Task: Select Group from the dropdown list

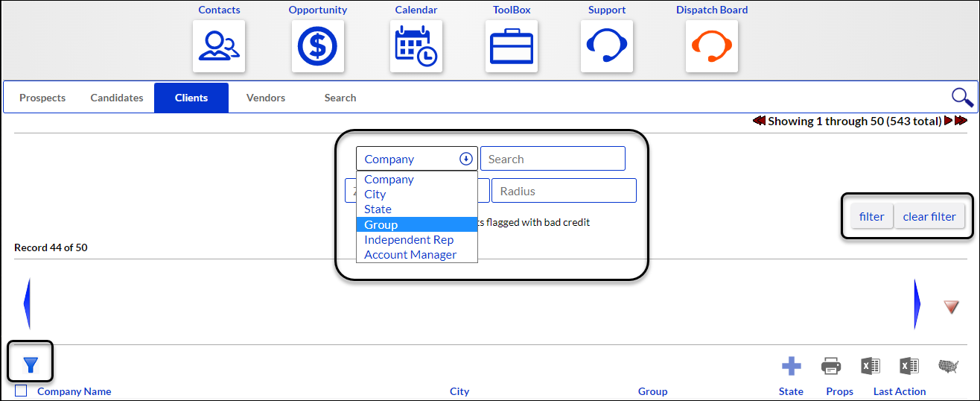Action: [417, 224]
